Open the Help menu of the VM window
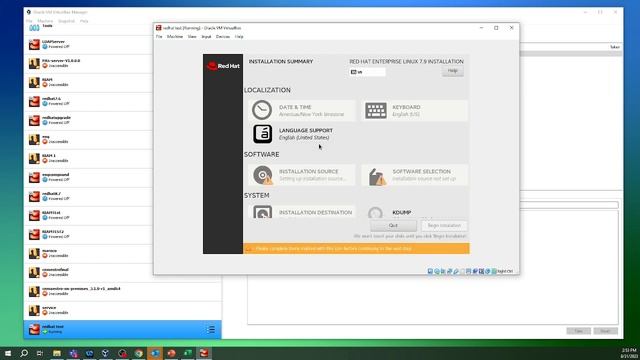 pyautogui.click(x=239, y=37)
